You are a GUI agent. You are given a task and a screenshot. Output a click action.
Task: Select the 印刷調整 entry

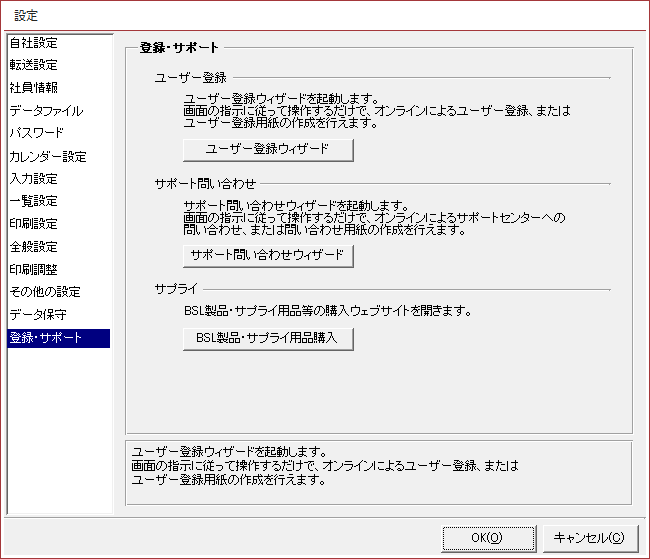(x=34, y=269)
